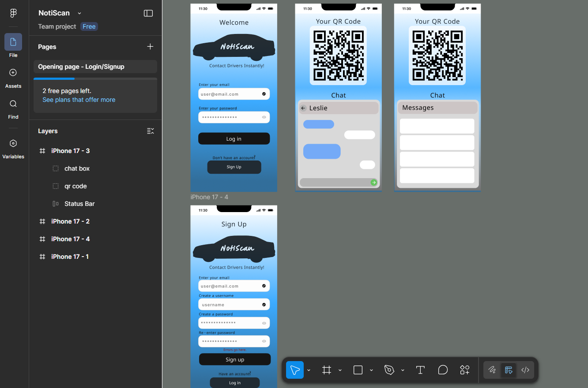Click large blue chat bubble in Leslie chat
The height and width of the screenshot is (388, 588).
pos(322,151)
